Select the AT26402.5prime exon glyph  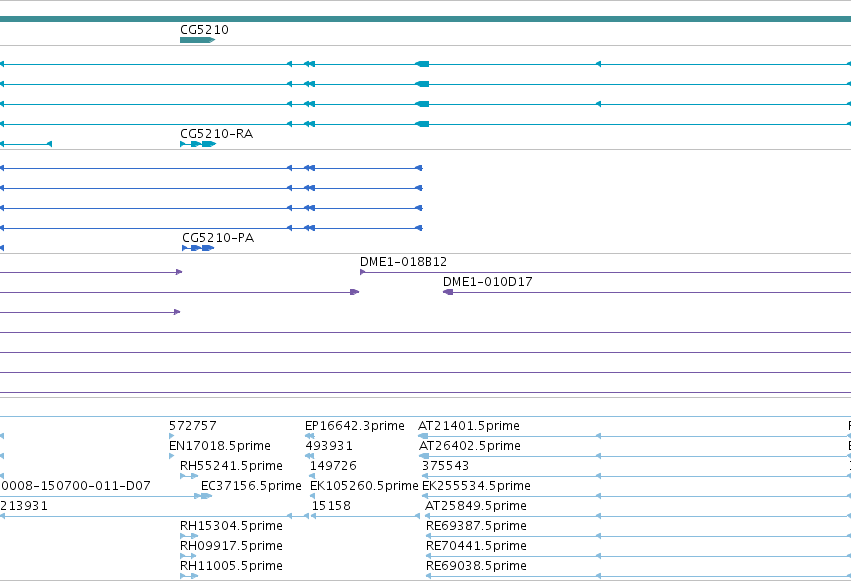(x=424, y=456)
